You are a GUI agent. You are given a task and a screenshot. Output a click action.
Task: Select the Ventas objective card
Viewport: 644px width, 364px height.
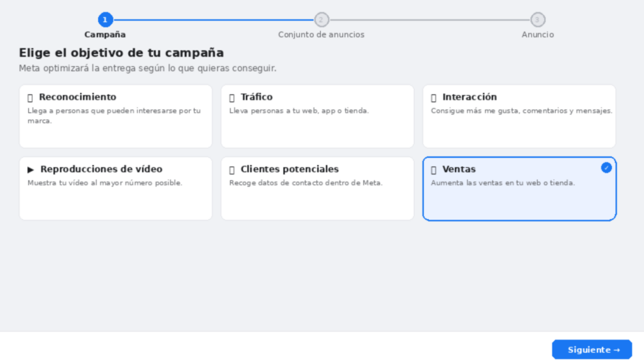[519, 188]
